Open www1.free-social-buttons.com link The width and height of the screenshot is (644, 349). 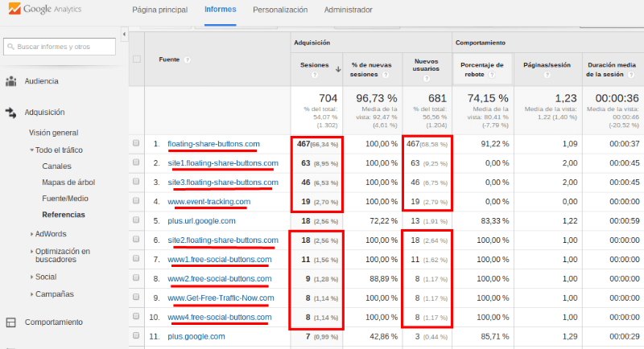219,260
